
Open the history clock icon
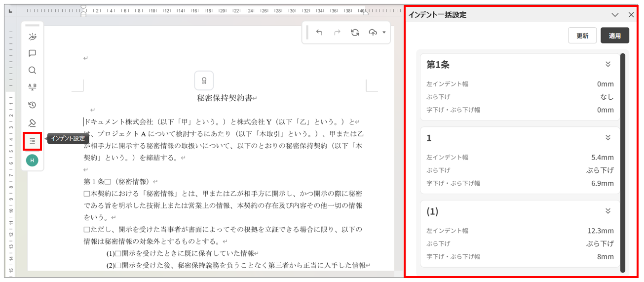coord(32,105)
